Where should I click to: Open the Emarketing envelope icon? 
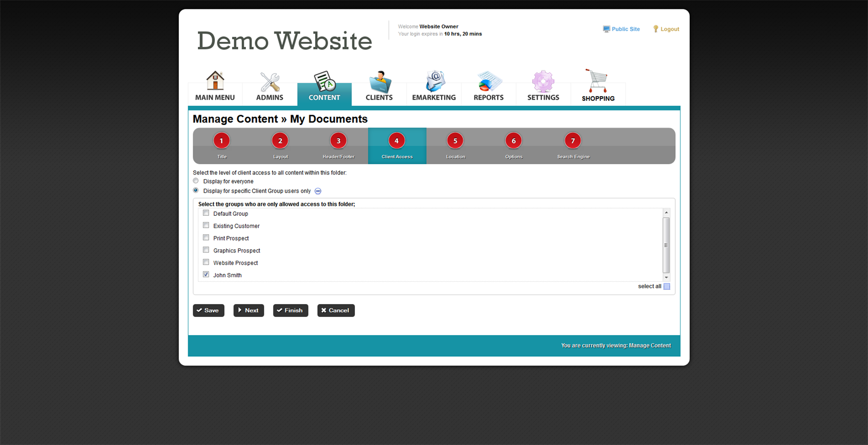[434, 82]
